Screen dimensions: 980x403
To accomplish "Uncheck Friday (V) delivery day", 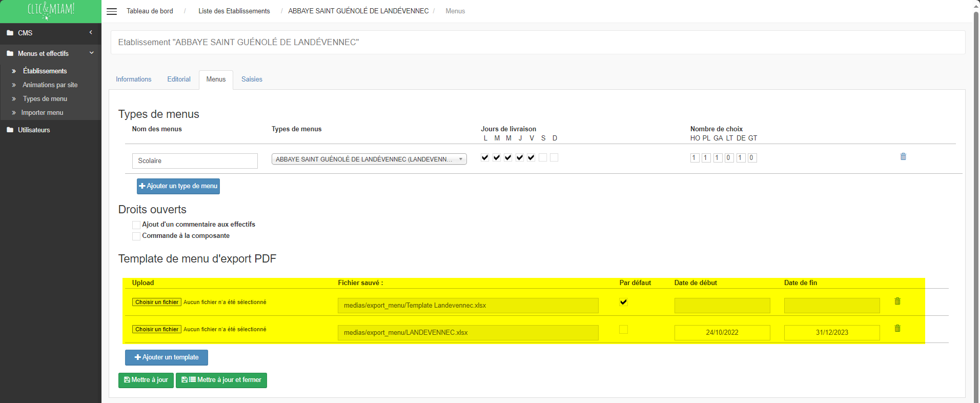I will pyautogui.click(x=531, y=157).
